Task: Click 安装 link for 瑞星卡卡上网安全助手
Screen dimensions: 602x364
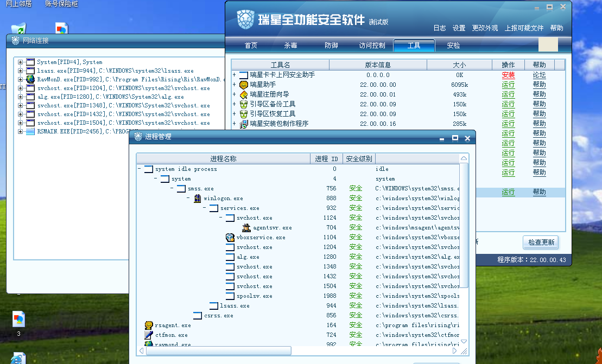Action: (508, 75)
